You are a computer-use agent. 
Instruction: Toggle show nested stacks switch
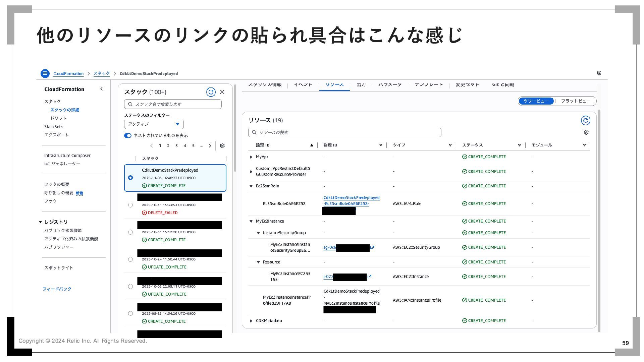point(128,135)
